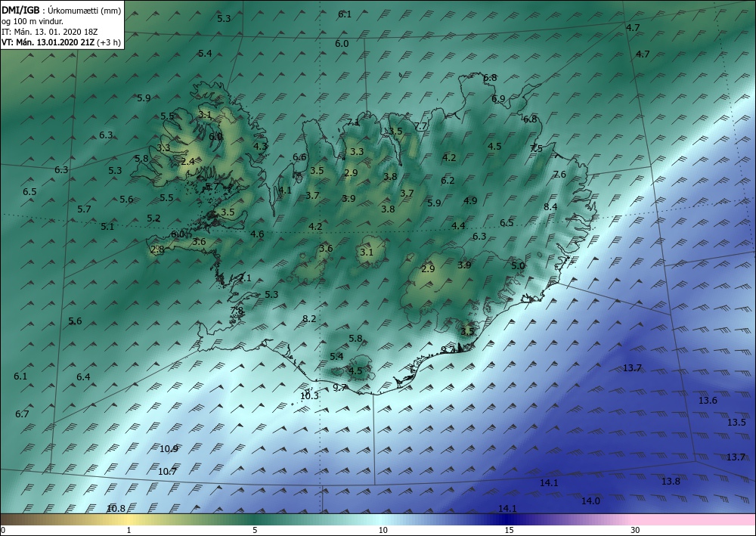Click the 8.2 value on the map
Screen dimensions: 756x536
(x=309, y=318)
